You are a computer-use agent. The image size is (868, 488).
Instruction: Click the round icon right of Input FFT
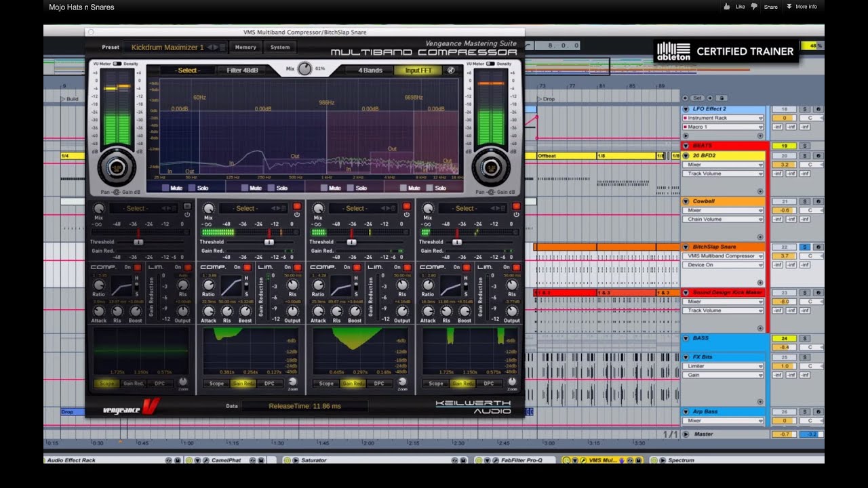tap(451, 70)
